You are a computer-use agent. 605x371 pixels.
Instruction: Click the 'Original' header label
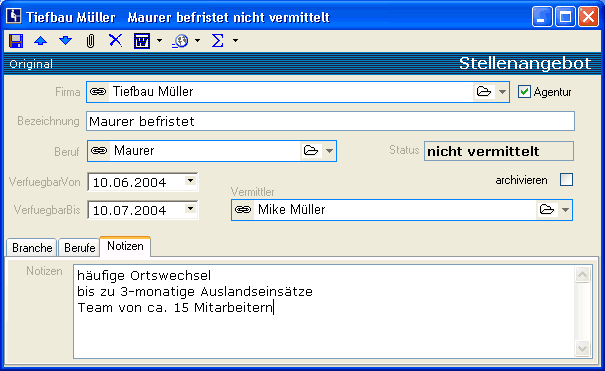tap(31, 64)
